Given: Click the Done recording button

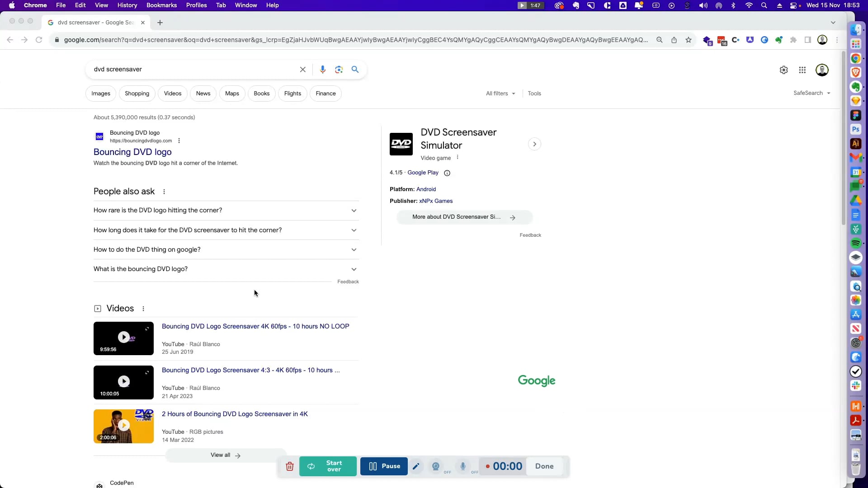Looking at the screenshot, I should tap(544, 466).
